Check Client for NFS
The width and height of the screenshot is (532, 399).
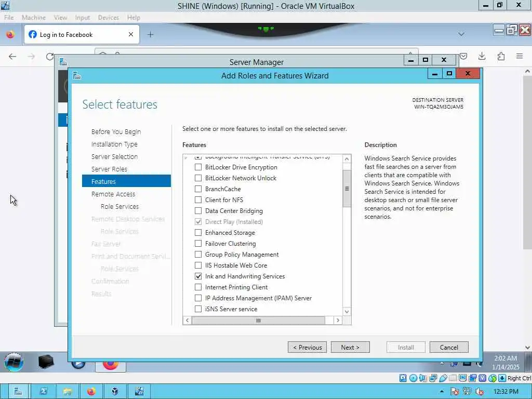(198, 200)
